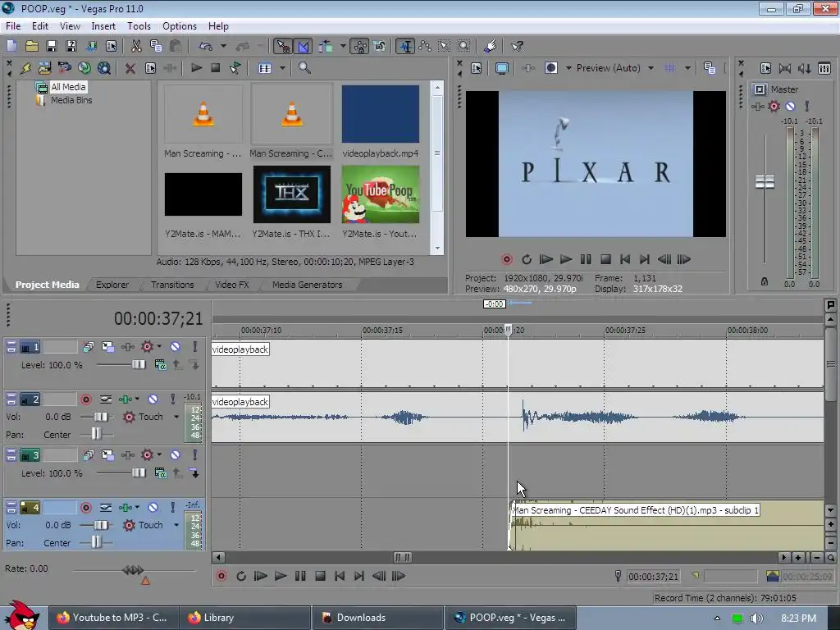
Task: Save the project using the floppy disk icon
Action: pyautogui.click(x=52, y=46)
